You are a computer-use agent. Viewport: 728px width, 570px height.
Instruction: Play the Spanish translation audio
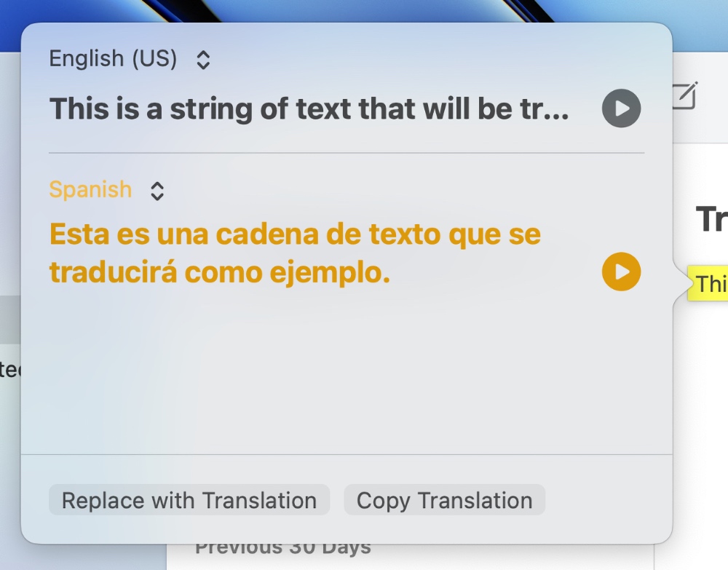[621, 272]
